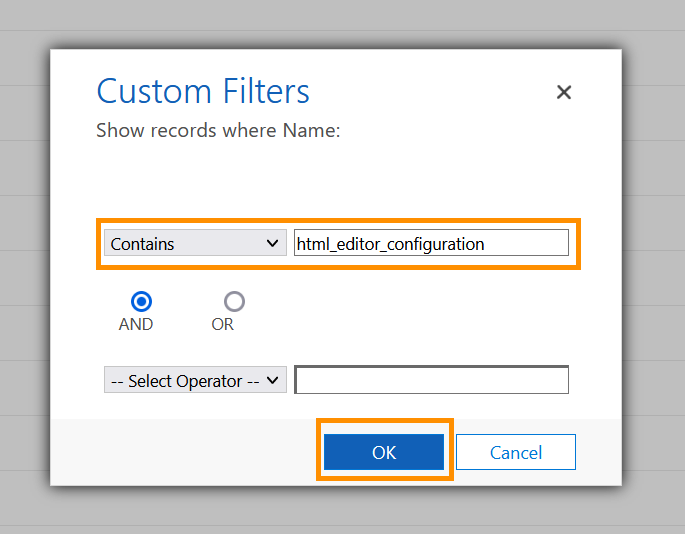685x534 pixels.
Task: Click the html_editor_configuration text field
Action: pyautogui.click(x=431, y=243)
